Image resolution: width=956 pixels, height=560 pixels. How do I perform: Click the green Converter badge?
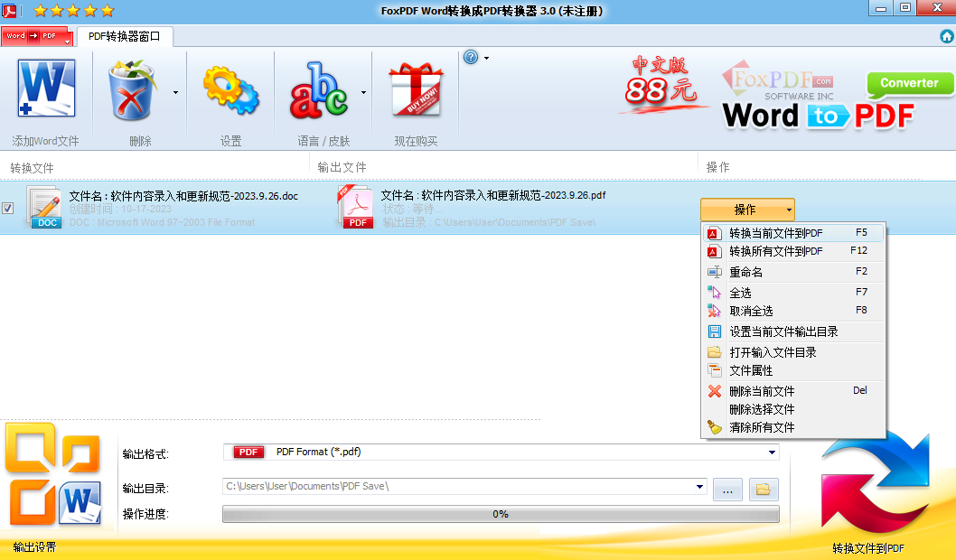[909, 84]
